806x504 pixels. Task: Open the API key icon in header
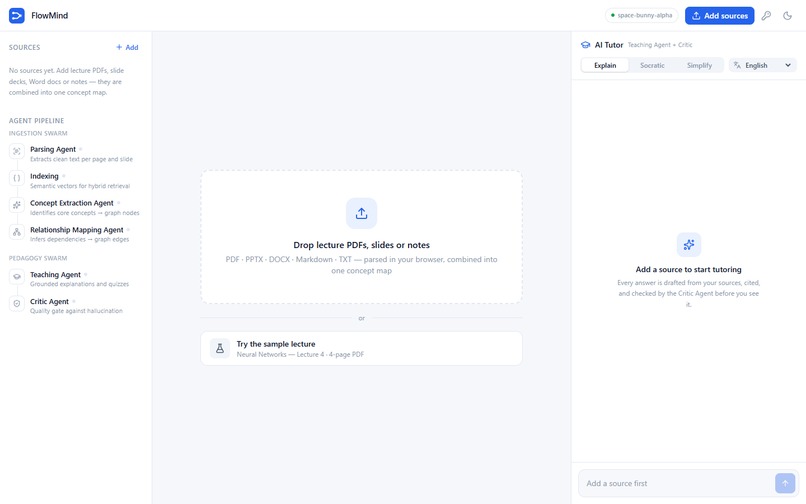[766, 15]
